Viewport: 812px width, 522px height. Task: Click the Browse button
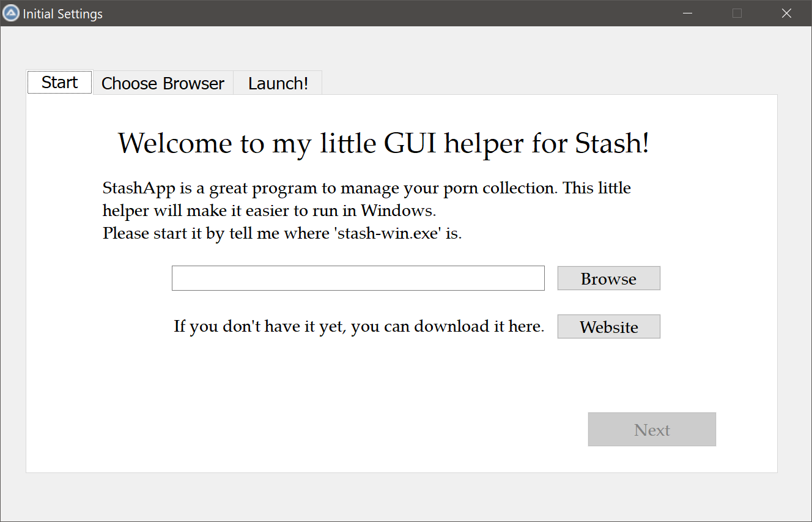click(608, 278)
